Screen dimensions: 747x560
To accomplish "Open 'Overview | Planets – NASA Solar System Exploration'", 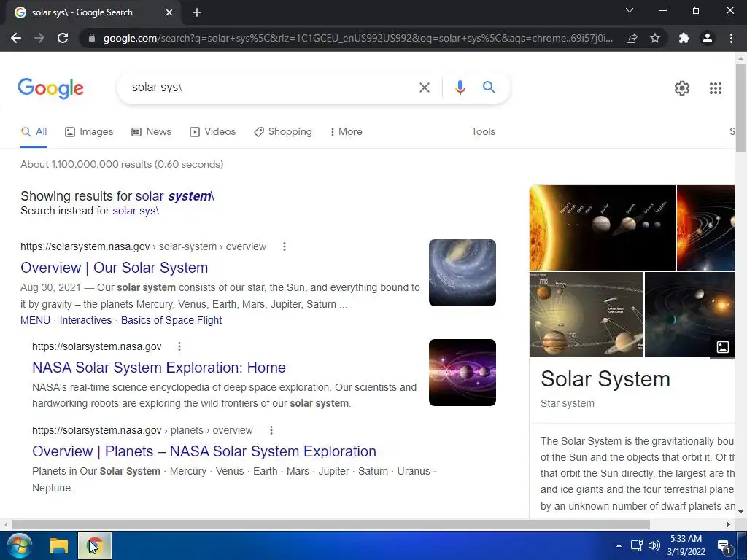I will (x=204, y=451).
